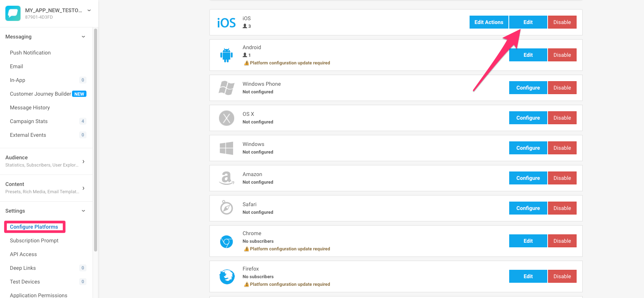This screenshot has width=644, height=298.
Task: Click the Android subscriber count icon
Action: click(245, 55)
